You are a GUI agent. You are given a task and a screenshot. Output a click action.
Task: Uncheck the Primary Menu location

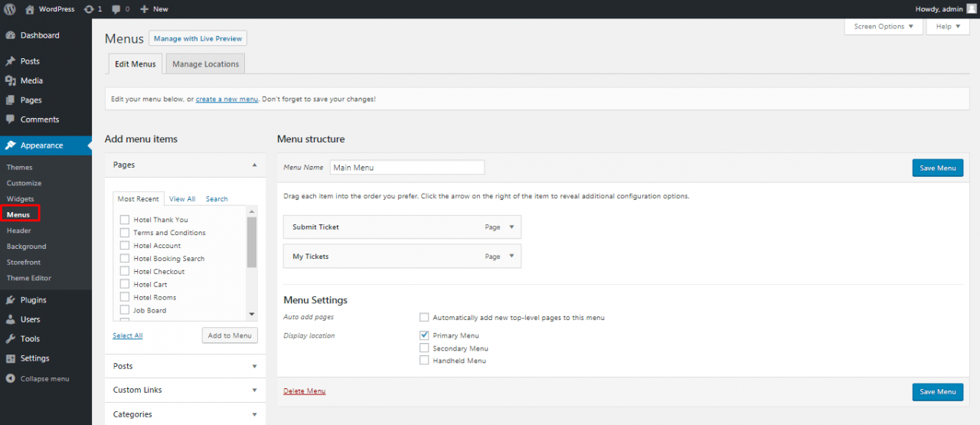[424, 335]
